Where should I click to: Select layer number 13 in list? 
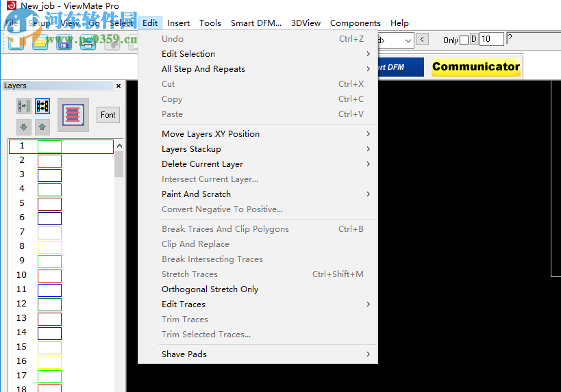(x=21, y=318)
